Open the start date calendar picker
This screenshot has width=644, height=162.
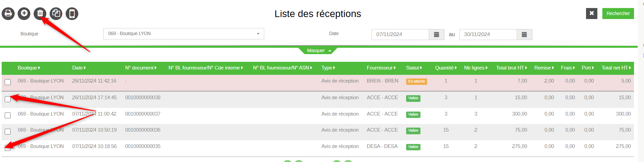point(436,34)
